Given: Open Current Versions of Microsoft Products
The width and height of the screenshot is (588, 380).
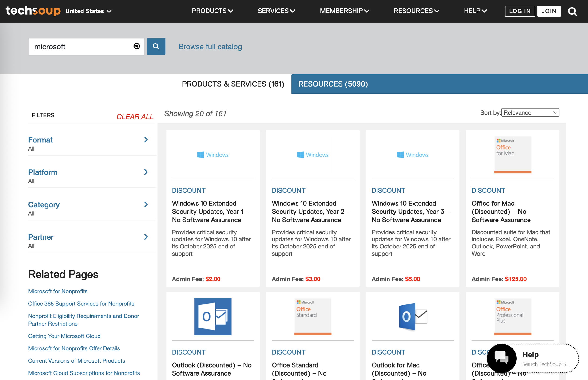Looking at the screenshot, I should (x=76, y=360).
